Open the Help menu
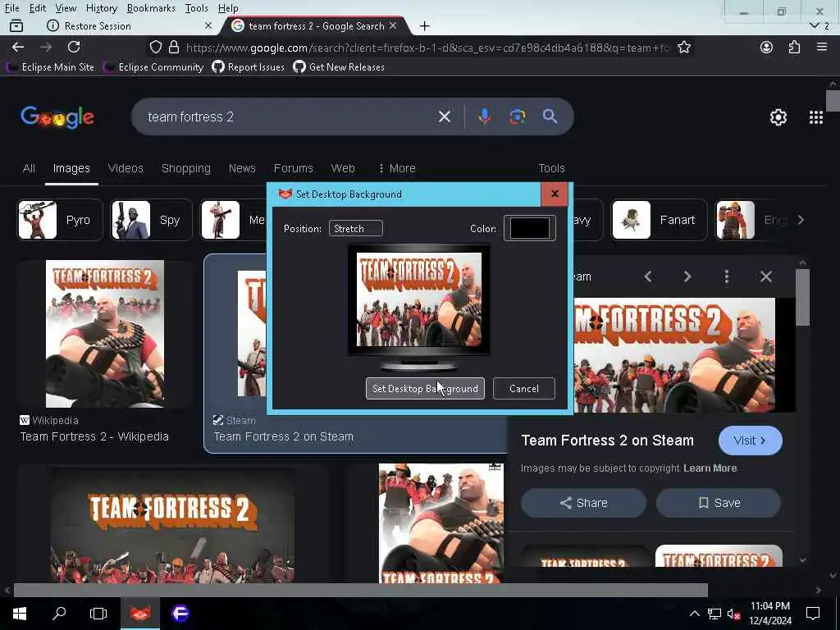 [228, 8]
